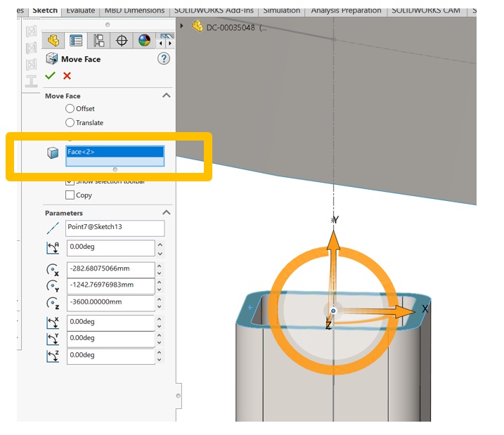
Task: Open the SOLIDWORKS CAM tab
Action: (x=426, y=11)
